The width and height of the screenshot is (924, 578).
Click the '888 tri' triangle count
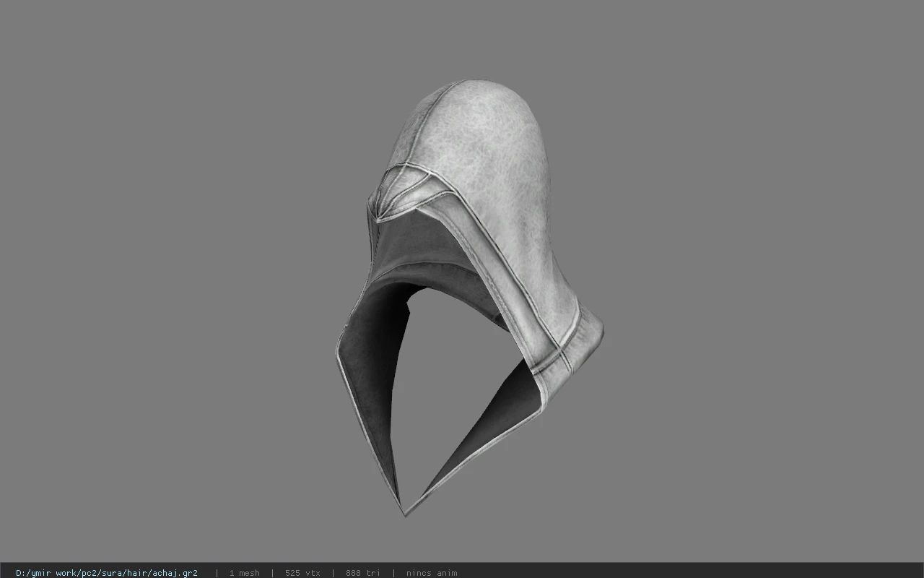363,573
